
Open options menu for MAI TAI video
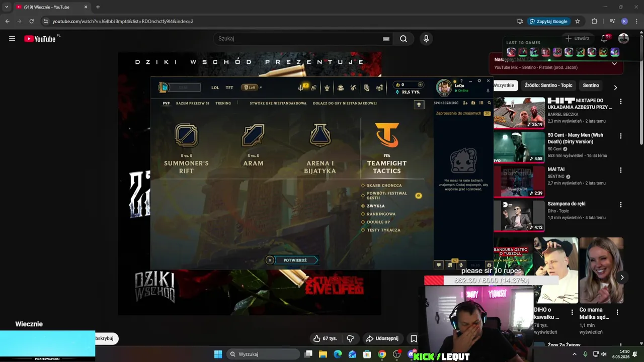pyautogui.click(x=620, y=170)
